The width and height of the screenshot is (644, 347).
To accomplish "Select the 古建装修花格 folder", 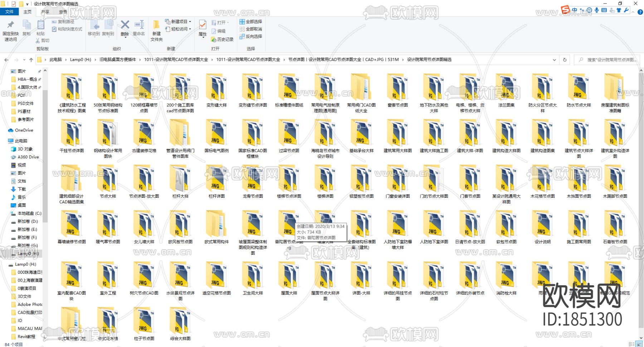I will (144, 136).
